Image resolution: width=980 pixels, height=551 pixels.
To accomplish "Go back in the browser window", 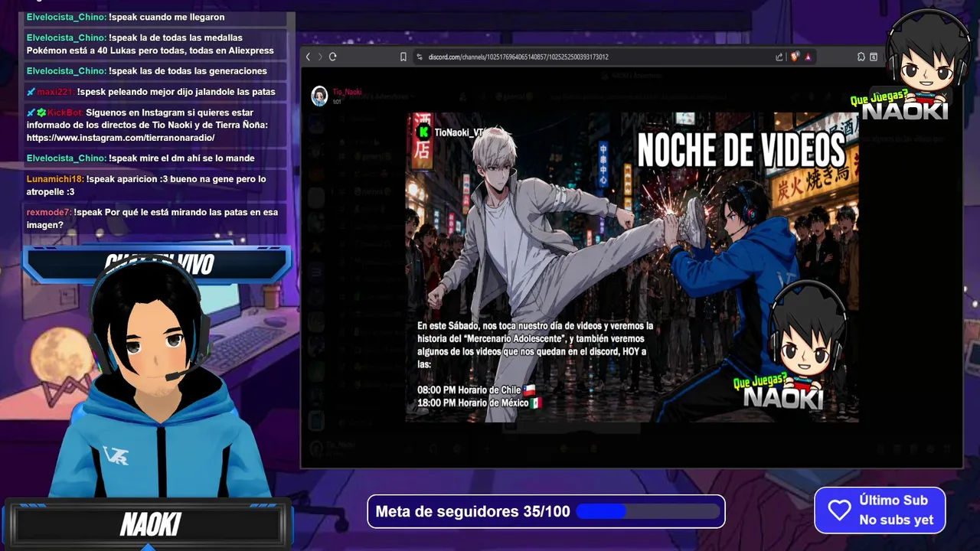I will tap(308, 57).
